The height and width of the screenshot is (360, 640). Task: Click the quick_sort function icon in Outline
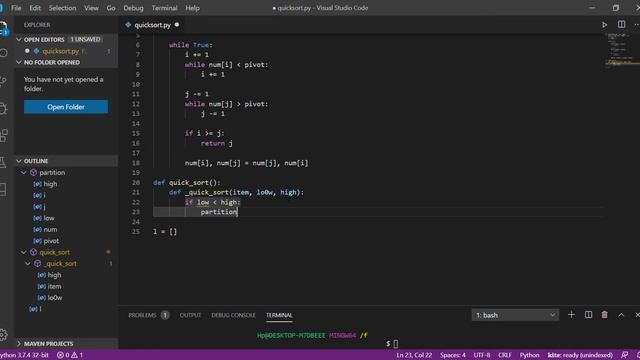tap(34, 252)
